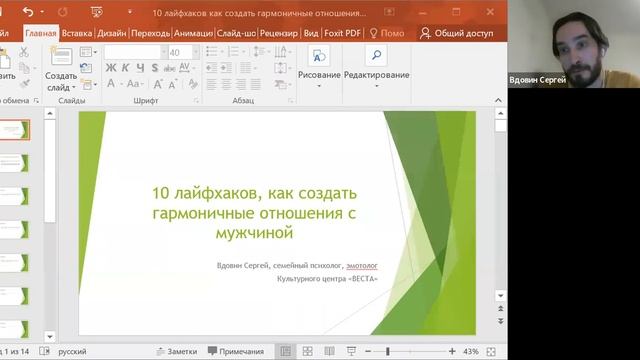640x360 pixels.
Task: Click the zoom slider handle
Action: 388,351
